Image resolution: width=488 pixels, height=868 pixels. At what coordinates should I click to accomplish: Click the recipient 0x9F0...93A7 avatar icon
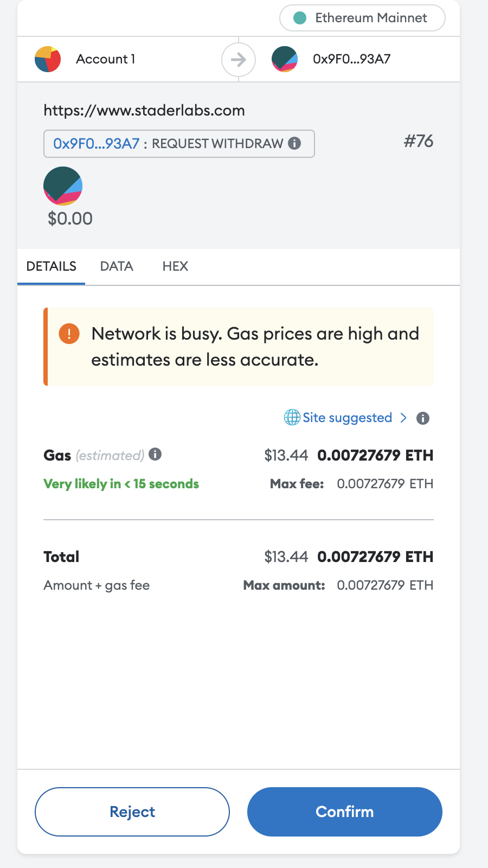[285, 59]
